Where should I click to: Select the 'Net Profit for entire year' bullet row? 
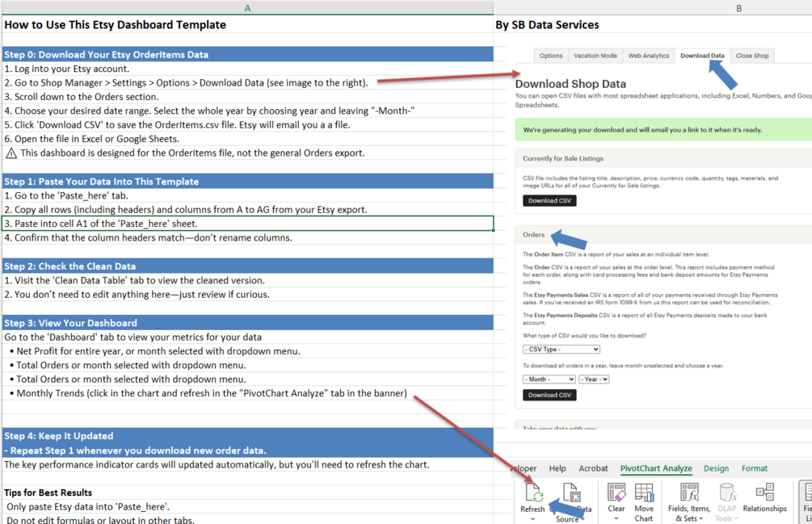pos(247,350)
